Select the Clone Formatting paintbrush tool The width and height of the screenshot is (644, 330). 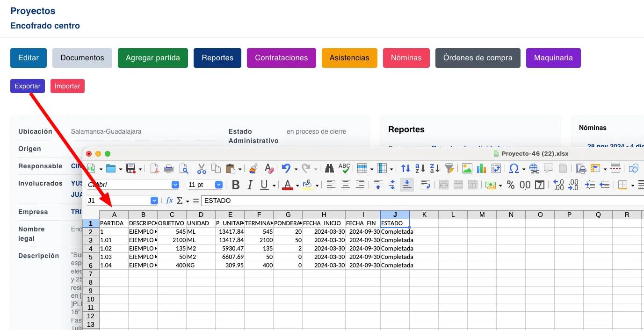[x=253, y=169]
